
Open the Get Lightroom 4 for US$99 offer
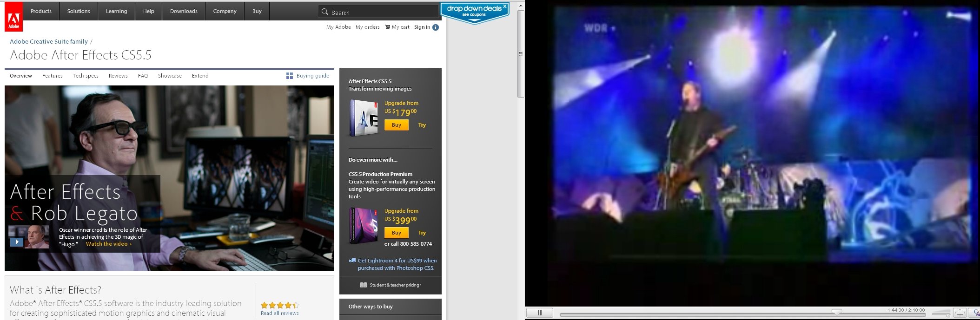tap(397, 264)
